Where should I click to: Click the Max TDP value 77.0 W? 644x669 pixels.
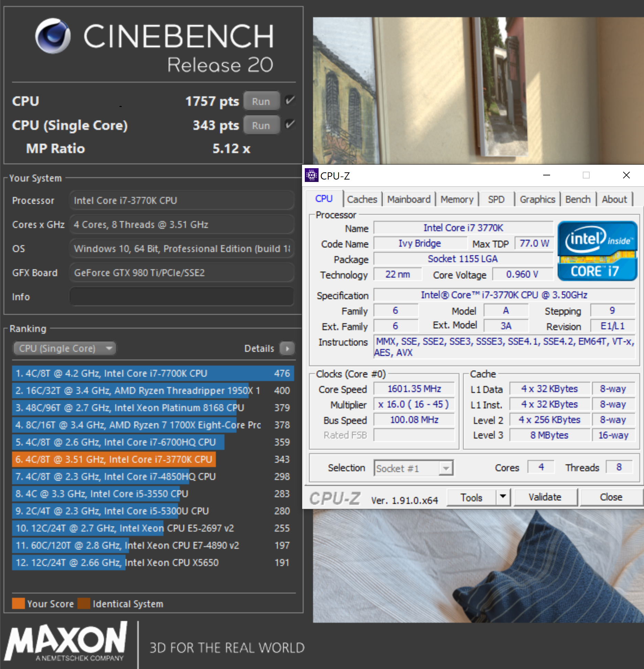[x=534, y=243]
